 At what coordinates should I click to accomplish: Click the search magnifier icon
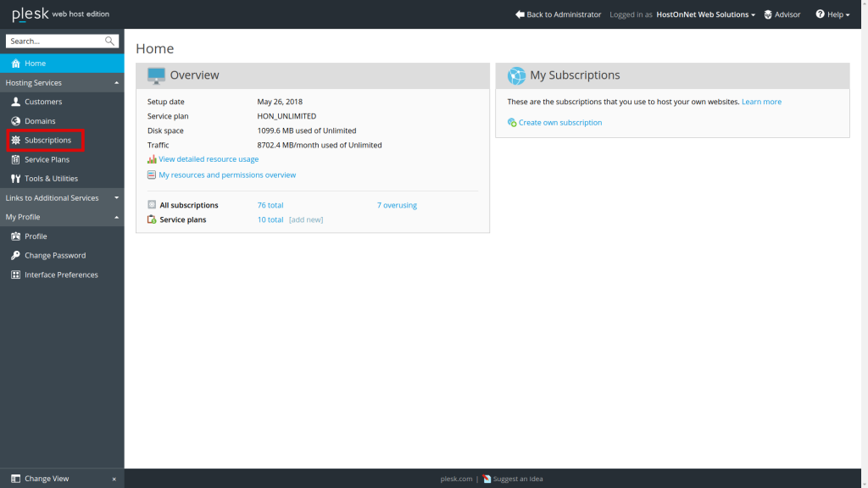pos(110,41)
